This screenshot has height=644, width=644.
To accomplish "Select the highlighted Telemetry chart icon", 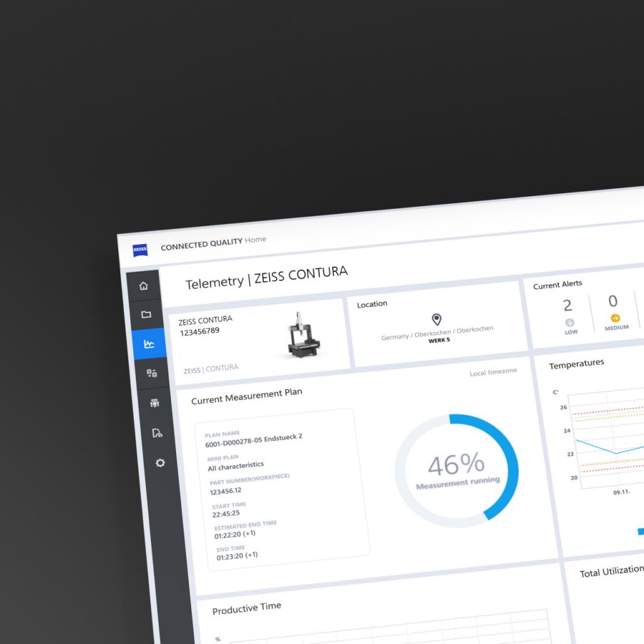I will pos(148,343).
